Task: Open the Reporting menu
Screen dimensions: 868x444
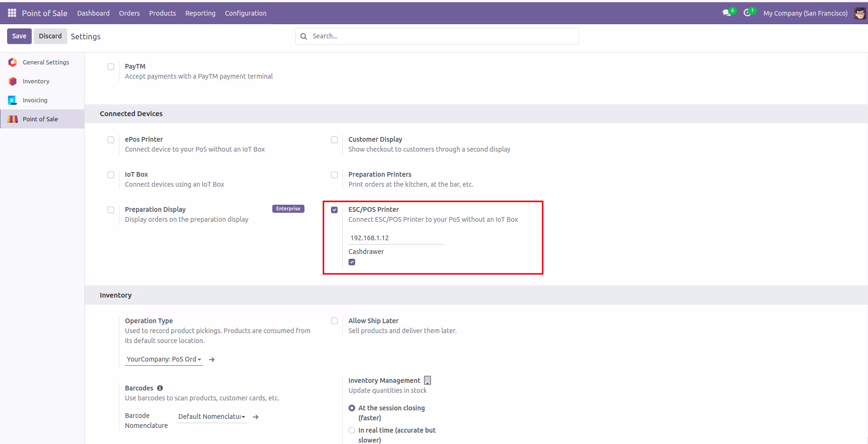Action: tap(200, 13)
